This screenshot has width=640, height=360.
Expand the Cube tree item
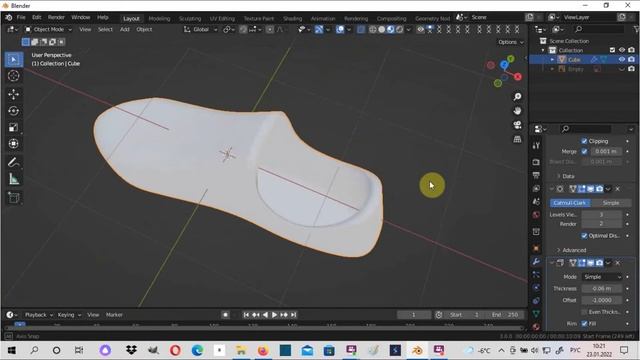[x=552, y=60]
